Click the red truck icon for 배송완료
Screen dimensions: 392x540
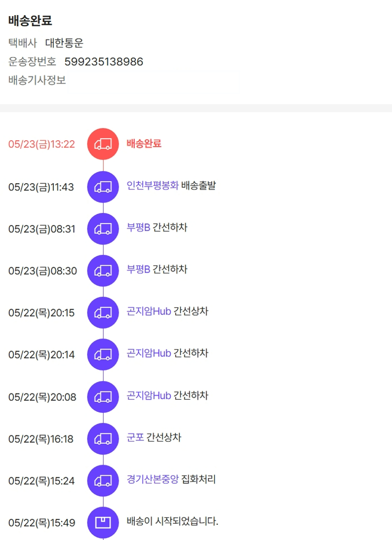pyautogui.click(x=103, y=144)
